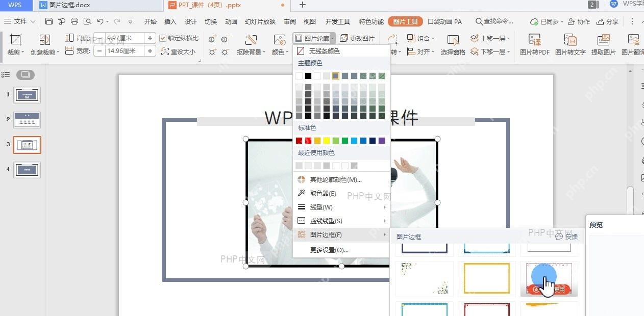Screen dimensions: 644x316
Task: Click the Remove Background (抠除背景) icon
Action: 251,40
